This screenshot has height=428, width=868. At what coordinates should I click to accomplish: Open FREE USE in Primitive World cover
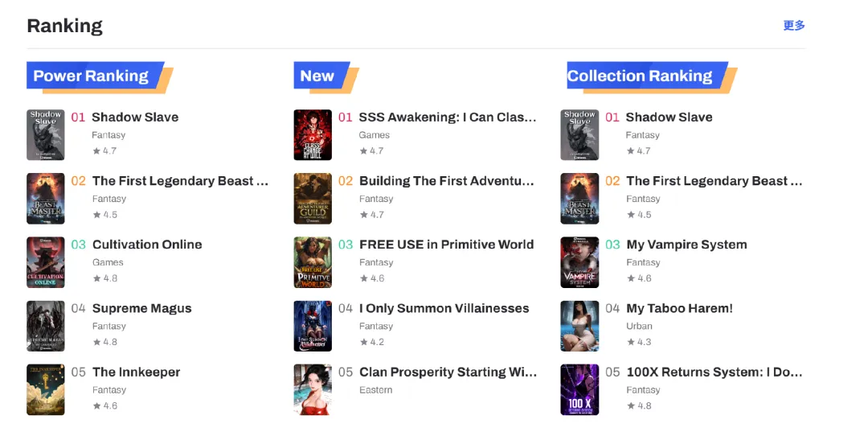pyautogui.click(x=313, y=262)
